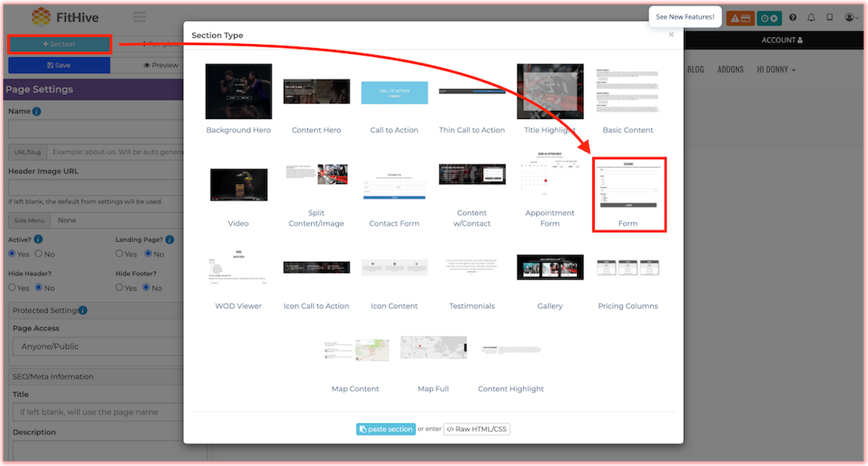Click the FitHive logo
This screenshot has width=868, height=466.
point(65,17)
